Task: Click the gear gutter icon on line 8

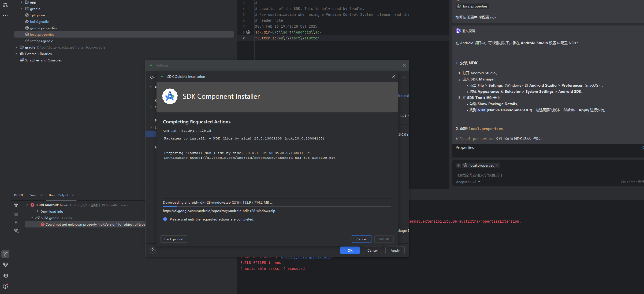Action: 248,32
